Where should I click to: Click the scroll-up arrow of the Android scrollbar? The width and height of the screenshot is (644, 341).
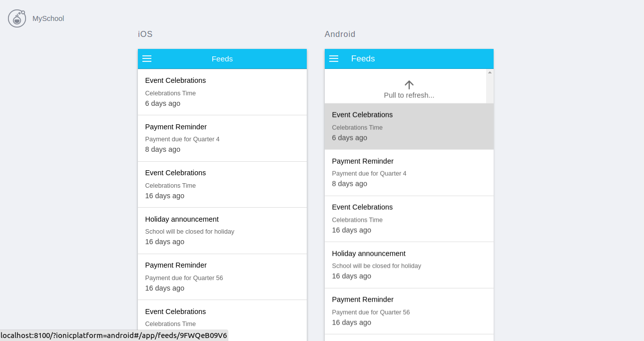coord(490,72)
